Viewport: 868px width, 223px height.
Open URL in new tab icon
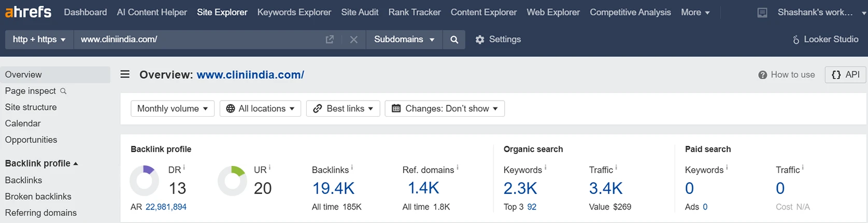[330, 39]
